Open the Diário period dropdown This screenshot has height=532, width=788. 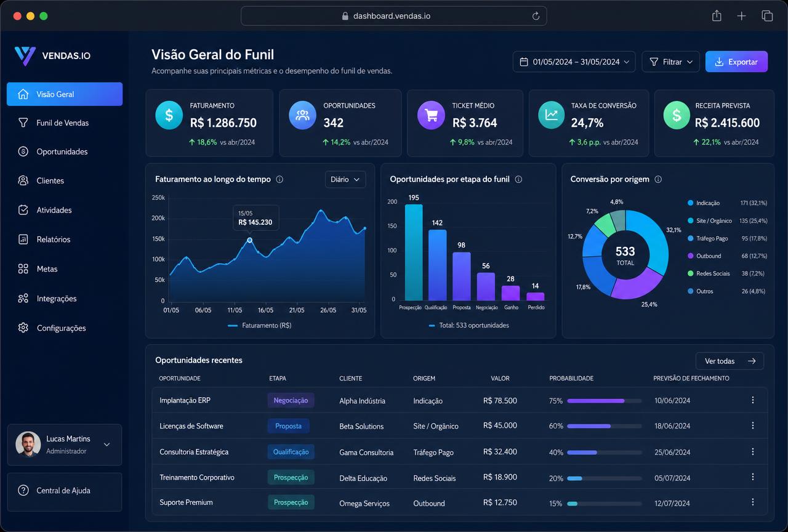click(345, 179)
